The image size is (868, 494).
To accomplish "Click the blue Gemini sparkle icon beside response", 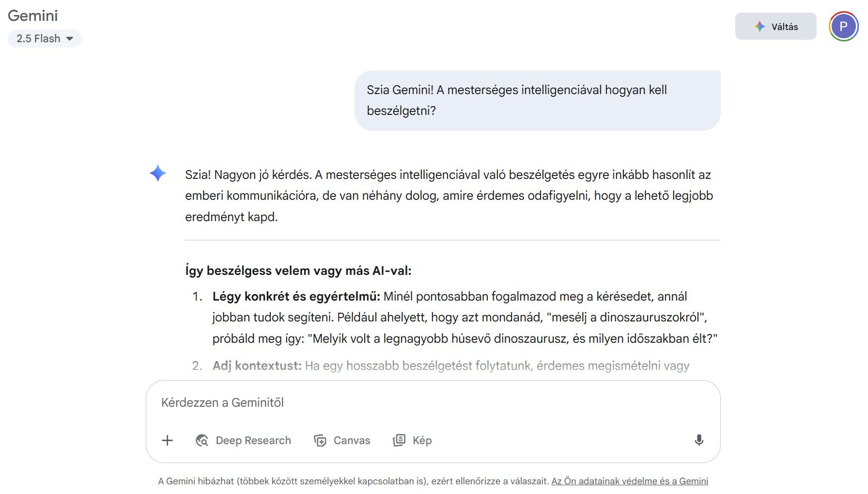I will (x=158, y=174).
